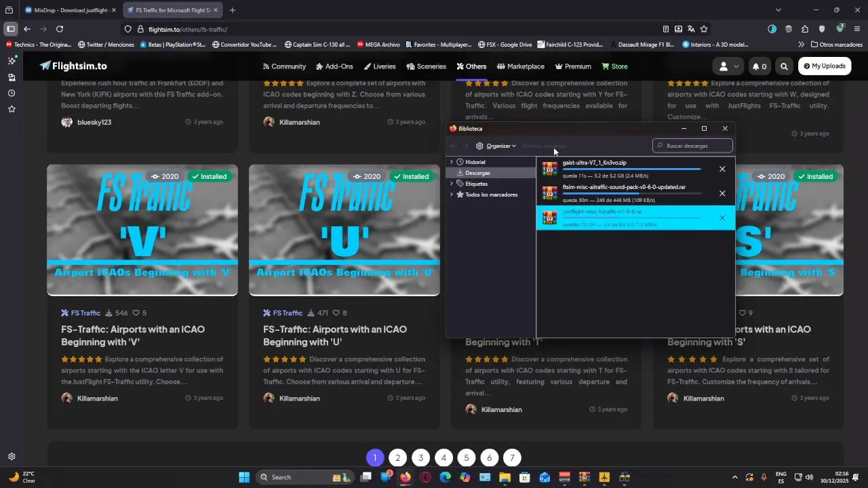This screenshot has height=488, width=868.
Task: Go to pagination page 3
Action: (x=420, y=457)
